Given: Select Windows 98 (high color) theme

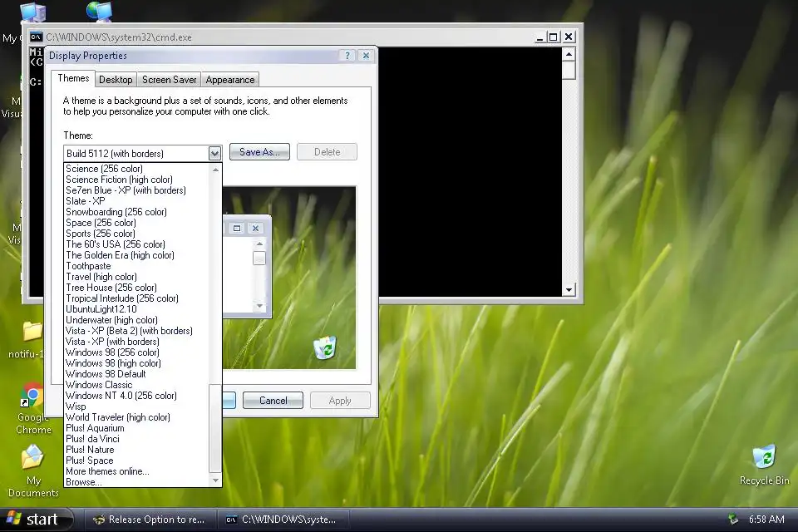Looking at the screenshot, I should click(136, 363).
